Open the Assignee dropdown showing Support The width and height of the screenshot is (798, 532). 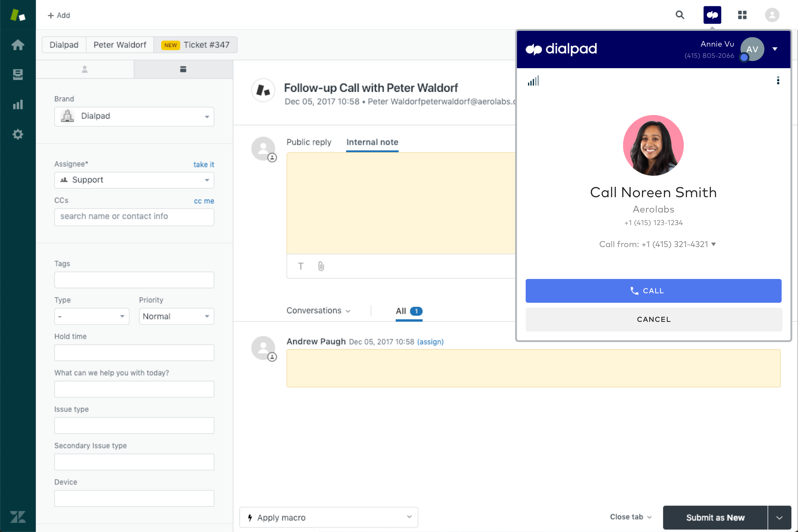pyautogui.click(x=134, y=180)
